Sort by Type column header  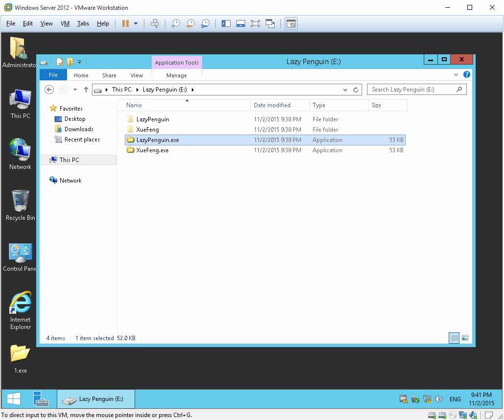[x=339, y=105]
